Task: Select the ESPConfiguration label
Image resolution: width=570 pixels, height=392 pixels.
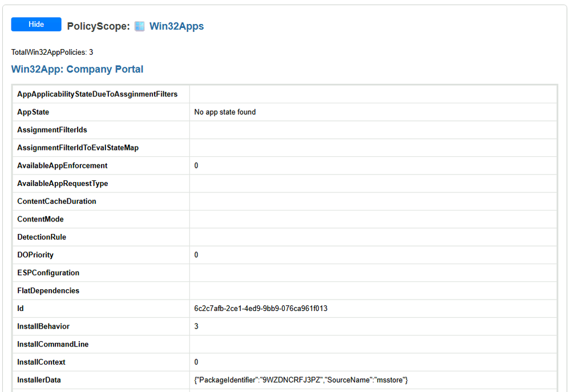Action: point(48,272)
